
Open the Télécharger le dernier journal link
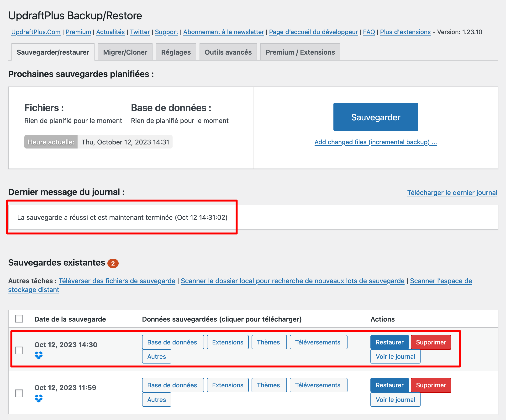coord(452,193)
